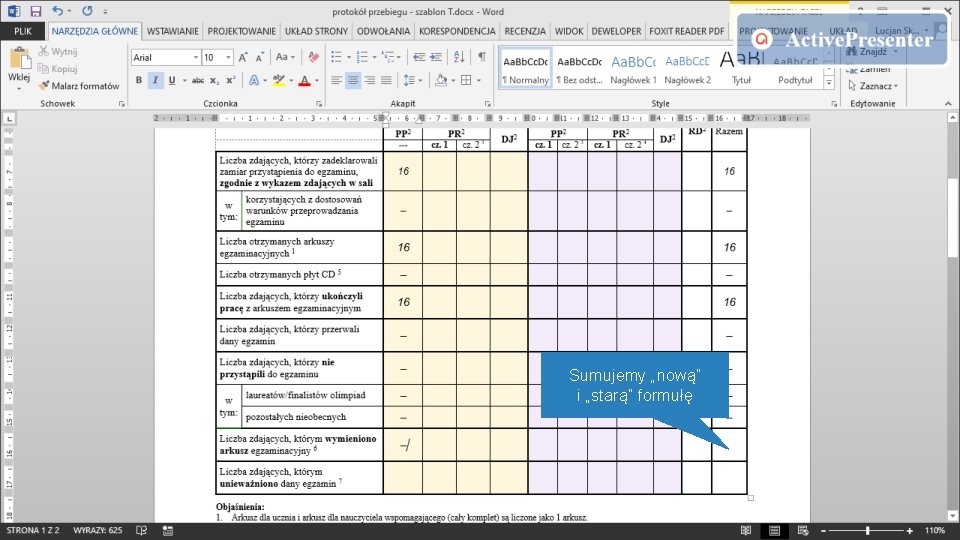
Task: Open the PLIK file tab
Action: pyautogui.click(x=23, y=31)
